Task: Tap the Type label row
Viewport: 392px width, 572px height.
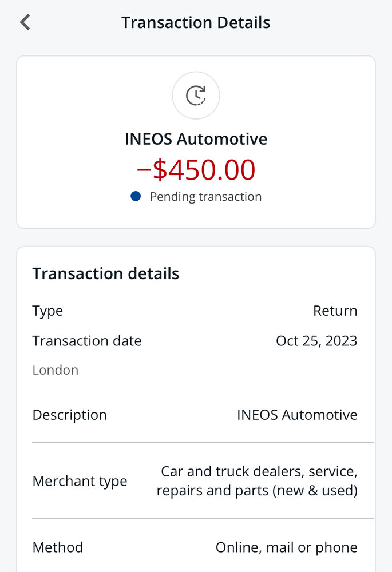Action: click(195, 311)
